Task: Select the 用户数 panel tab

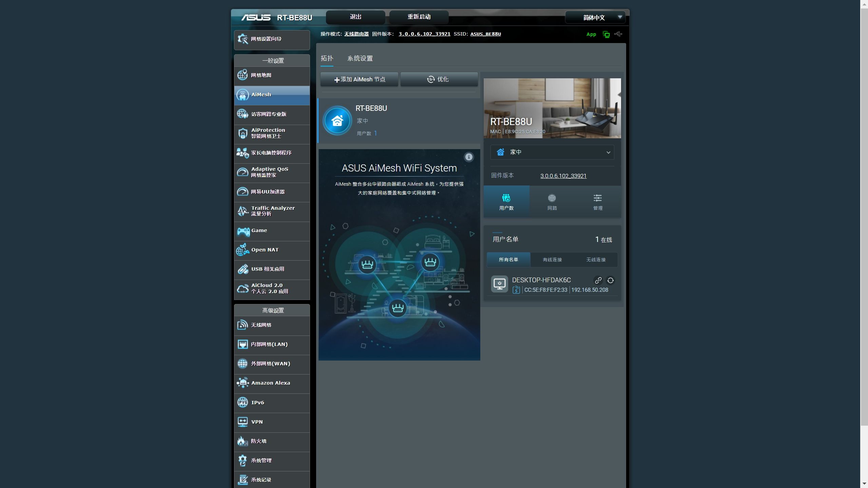Action: click(506, 202)
